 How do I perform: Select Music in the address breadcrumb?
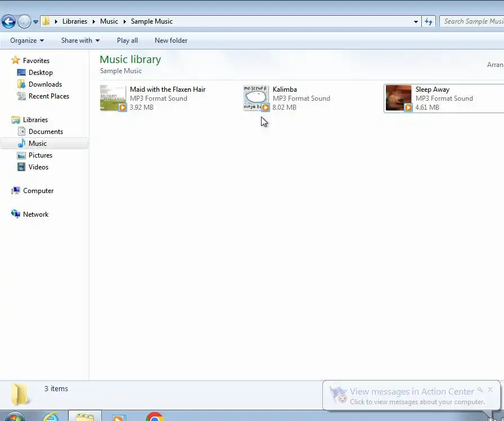(x=109, y=21)
